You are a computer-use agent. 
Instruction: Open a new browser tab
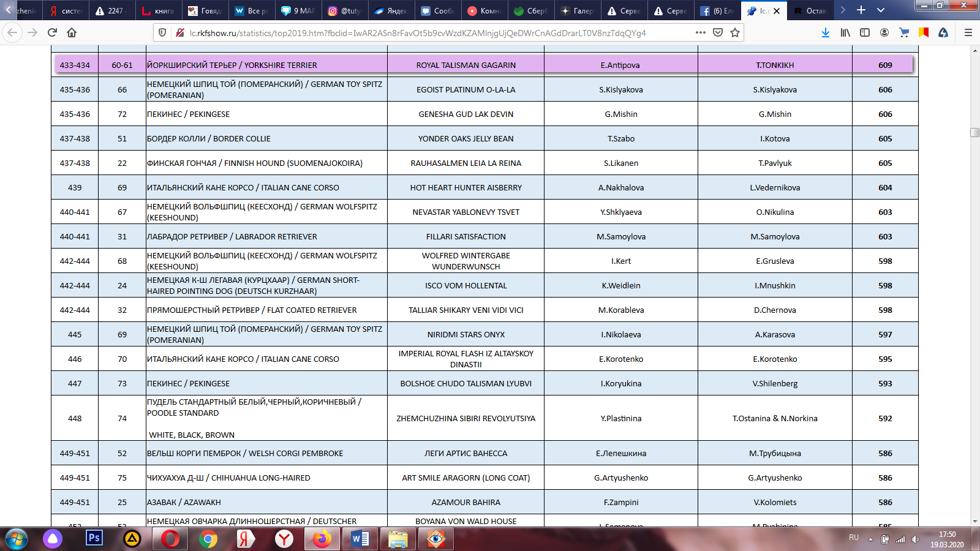[x=861, y=10]
